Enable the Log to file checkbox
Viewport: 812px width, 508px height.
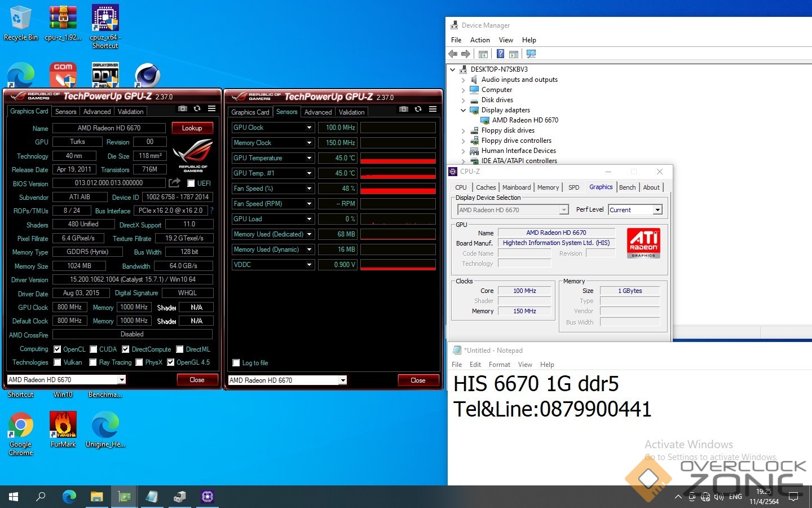click(x=236, y=363)
